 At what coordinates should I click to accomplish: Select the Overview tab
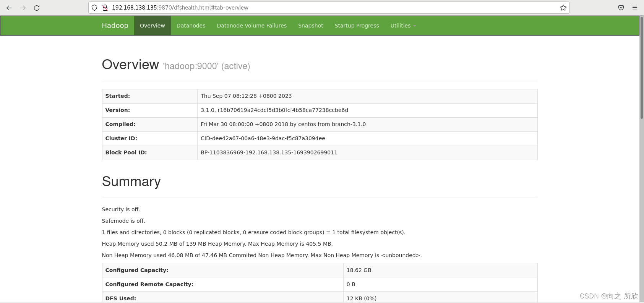(152, 26)
